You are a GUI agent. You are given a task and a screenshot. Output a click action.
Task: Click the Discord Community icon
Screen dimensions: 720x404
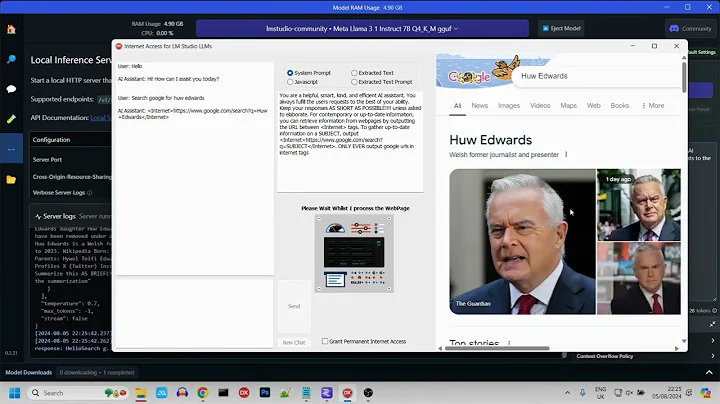[x=674, y=28]
